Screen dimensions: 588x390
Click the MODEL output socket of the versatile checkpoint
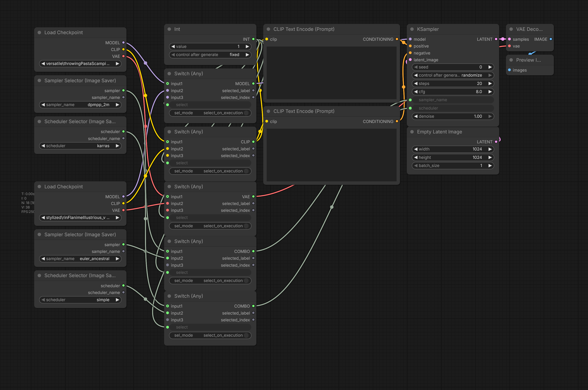point(123,42)
